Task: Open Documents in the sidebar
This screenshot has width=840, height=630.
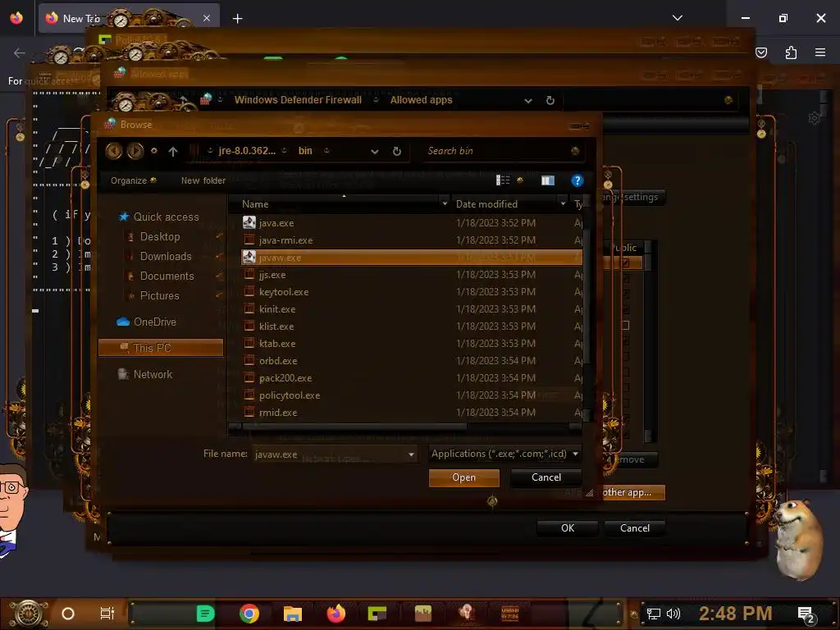Action: [x=167, y=276]
